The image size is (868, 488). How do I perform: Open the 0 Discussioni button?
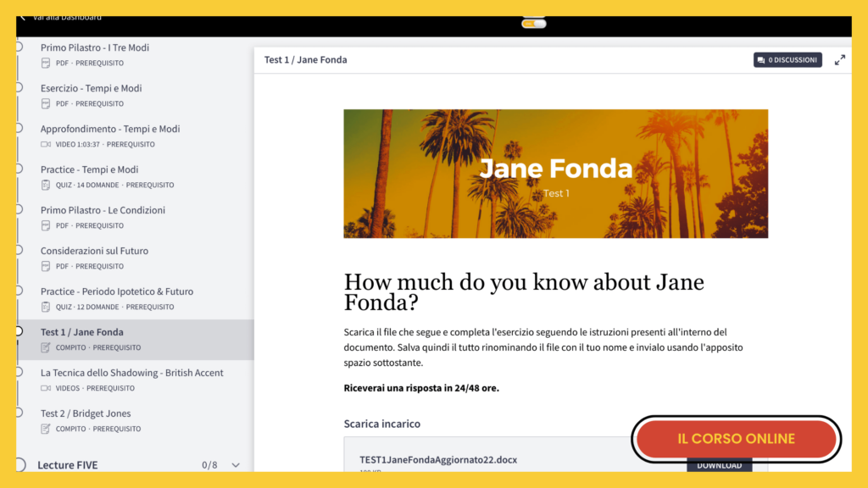[787, 60]
